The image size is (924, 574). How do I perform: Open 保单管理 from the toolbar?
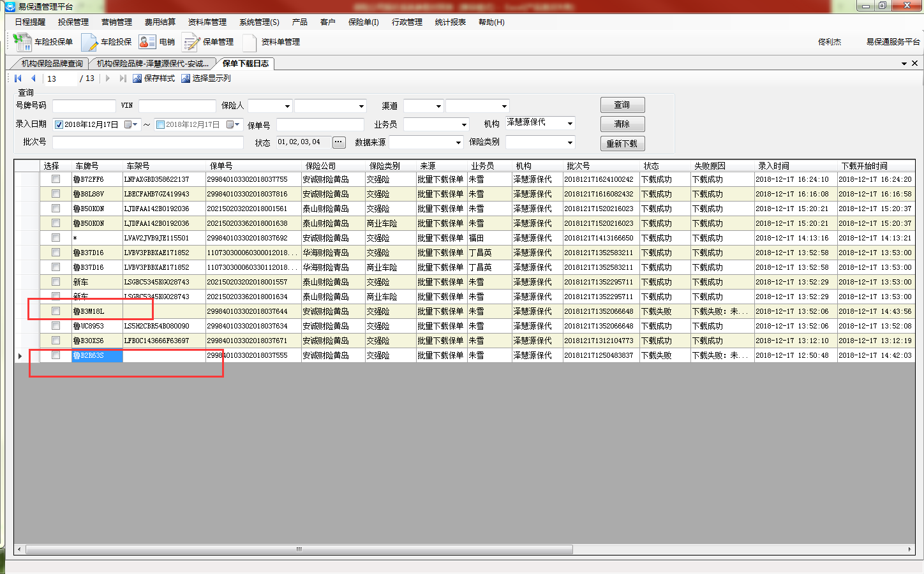pos(191,42)
